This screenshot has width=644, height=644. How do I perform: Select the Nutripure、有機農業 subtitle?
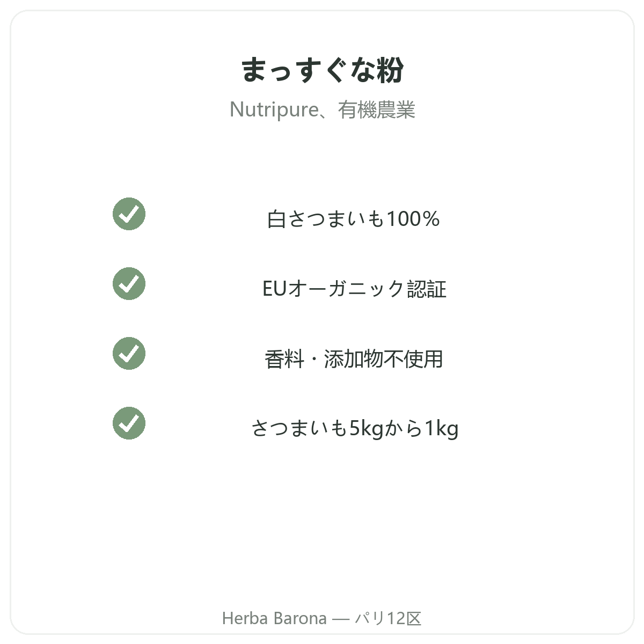coord(322,109)
